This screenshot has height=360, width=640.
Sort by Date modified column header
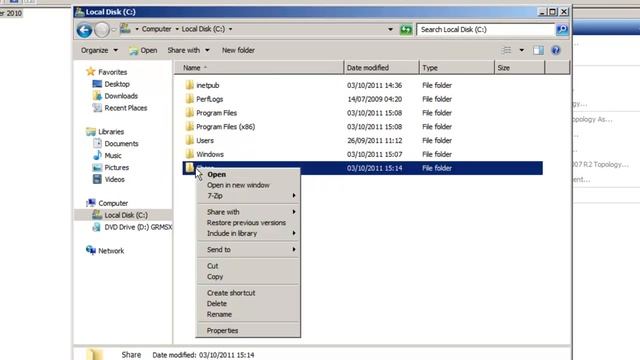point(382,68)
